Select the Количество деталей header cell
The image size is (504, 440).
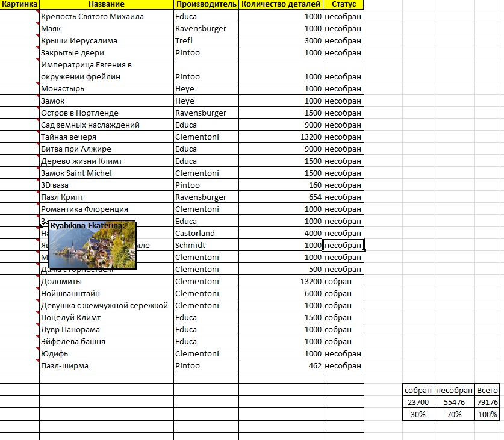point(281,4)
